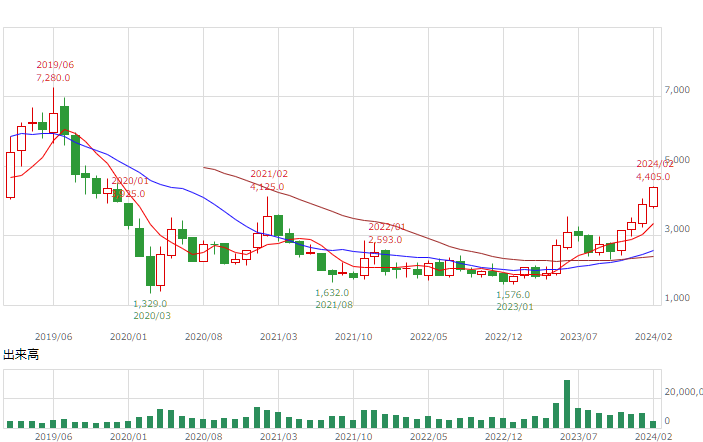Click the tallest volume bar near 2023/07
This screenshot has width=703, height=442.
(567, 404)
